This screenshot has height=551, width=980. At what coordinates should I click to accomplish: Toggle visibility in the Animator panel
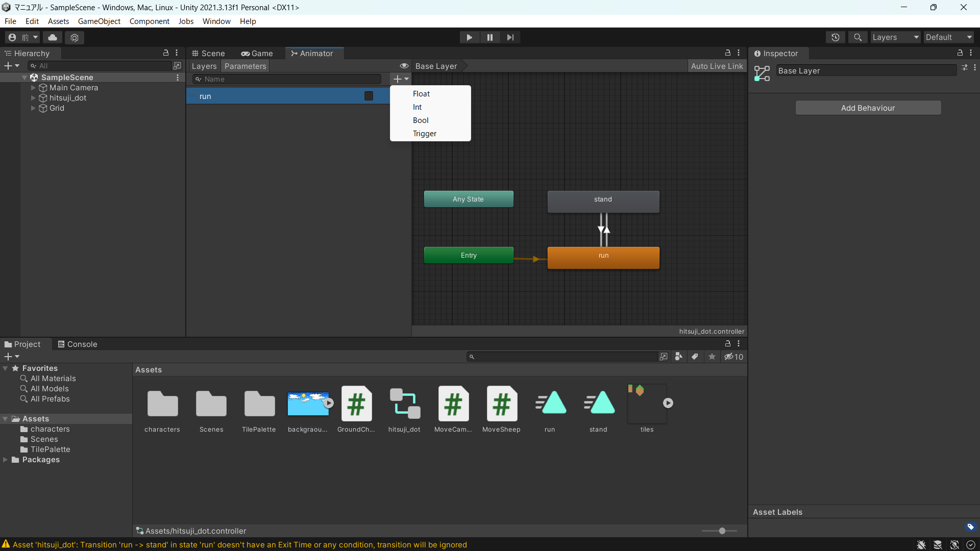point(403,65)
